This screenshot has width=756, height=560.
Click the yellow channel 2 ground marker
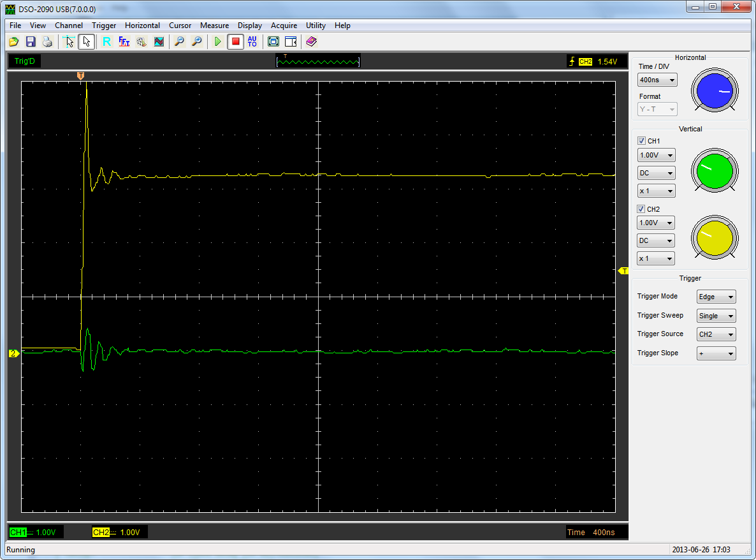pyautogui.click(x=14, y=353)
